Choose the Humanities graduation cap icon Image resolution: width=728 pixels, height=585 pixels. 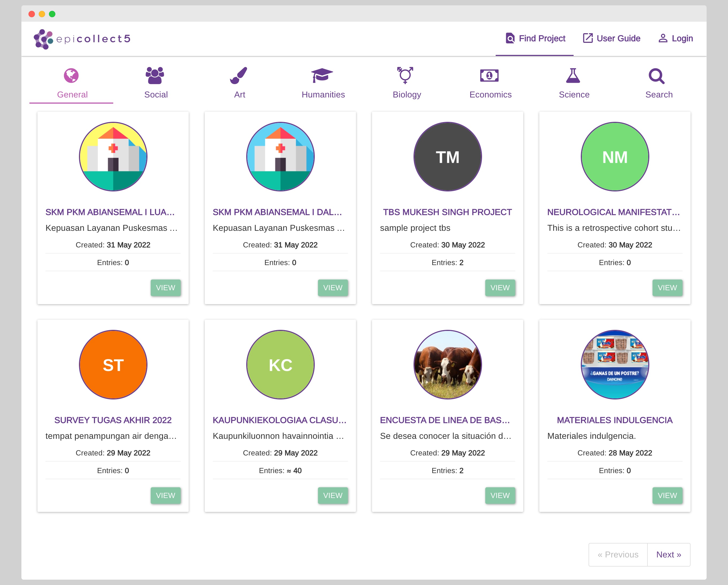pyautogui.click(x=322, y=75)
